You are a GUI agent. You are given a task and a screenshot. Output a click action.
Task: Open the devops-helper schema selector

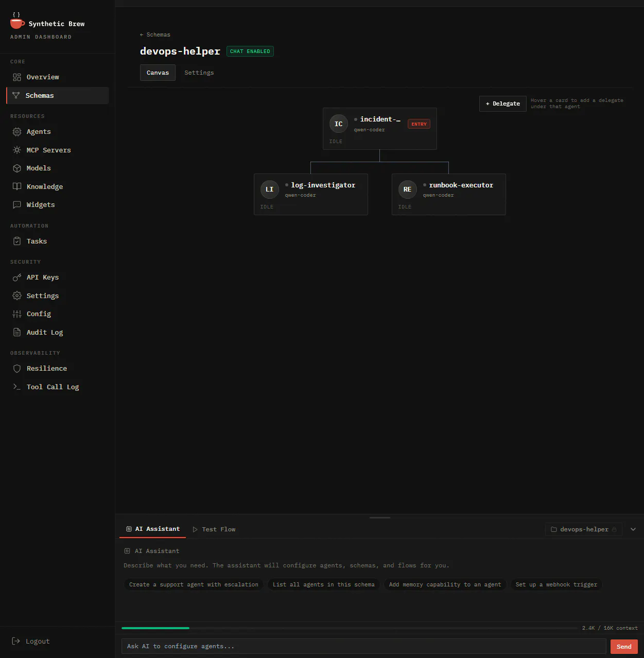coord(584,529)
